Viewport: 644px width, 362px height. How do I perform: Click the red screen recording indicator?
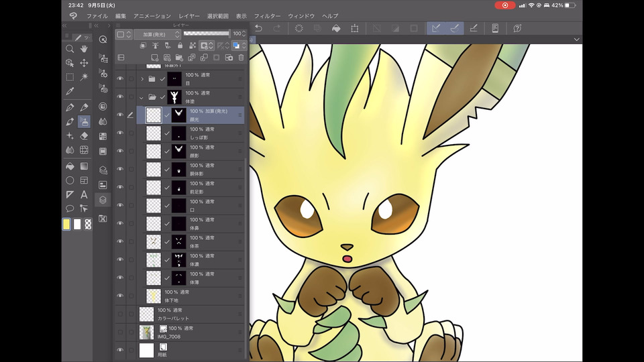tap(504, 5)
